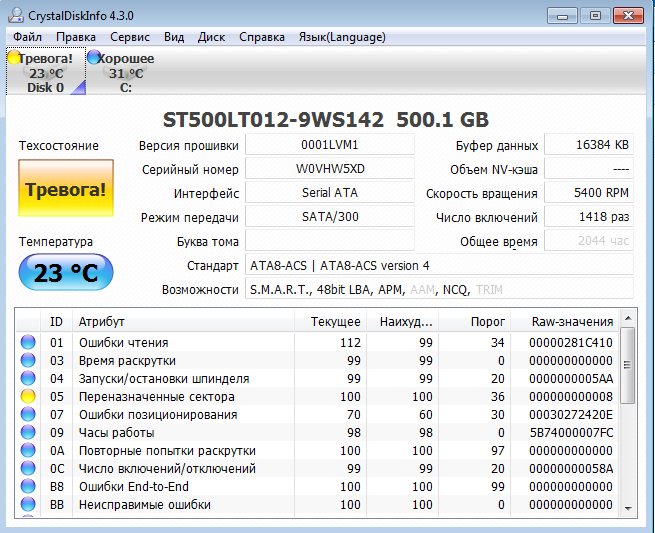Click raw value 00000281C410

[x=571, y=343]
